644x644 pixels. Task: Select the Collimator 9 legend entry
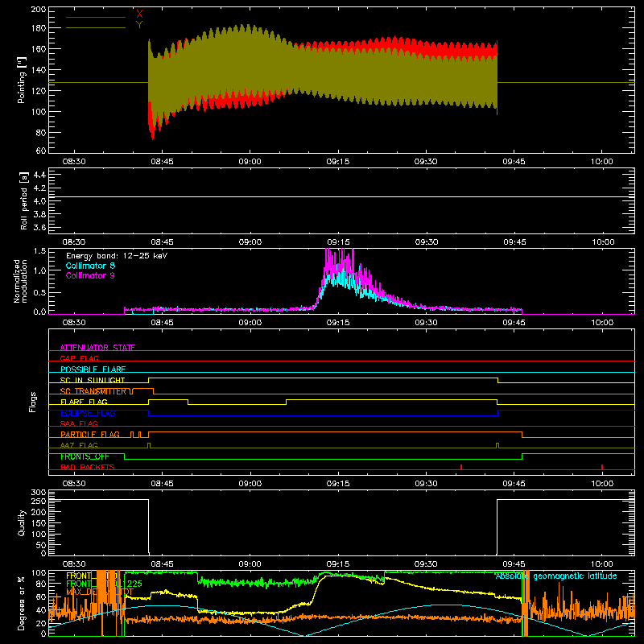[90, 275]
